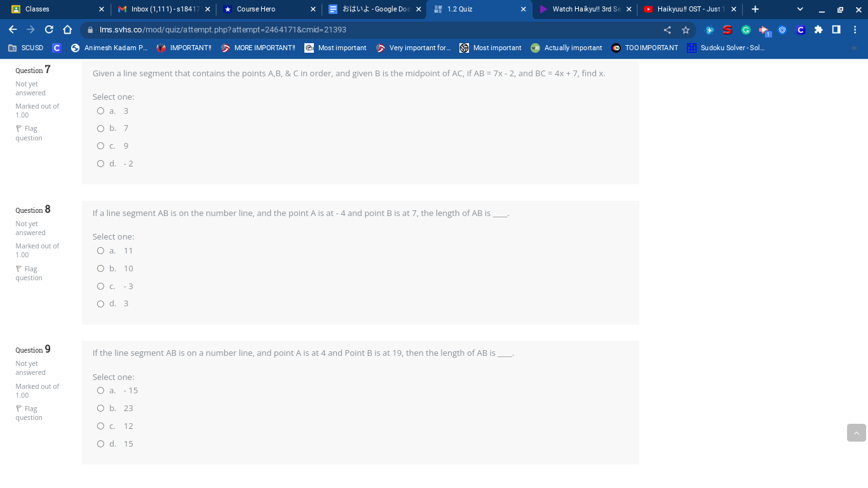Close the Classes tab
868x488 pixels.
tap(101, 10)
